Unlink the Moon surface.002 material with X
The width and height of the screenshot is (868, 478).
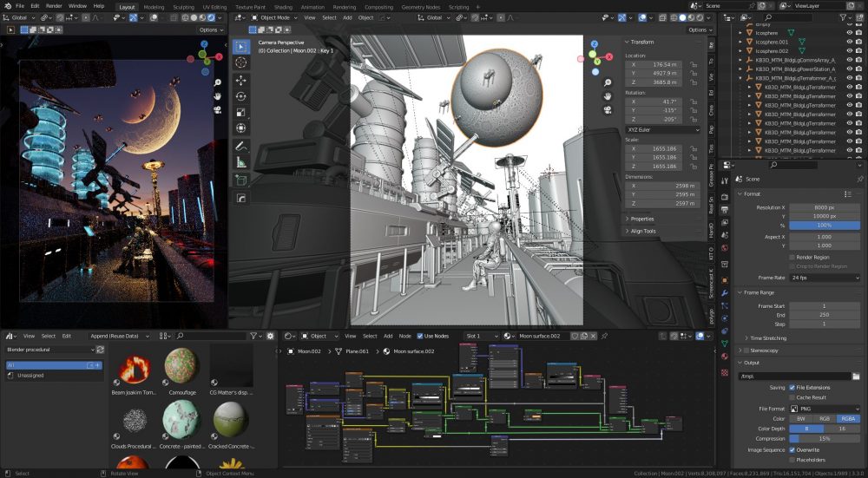click(x=593, y=336)
